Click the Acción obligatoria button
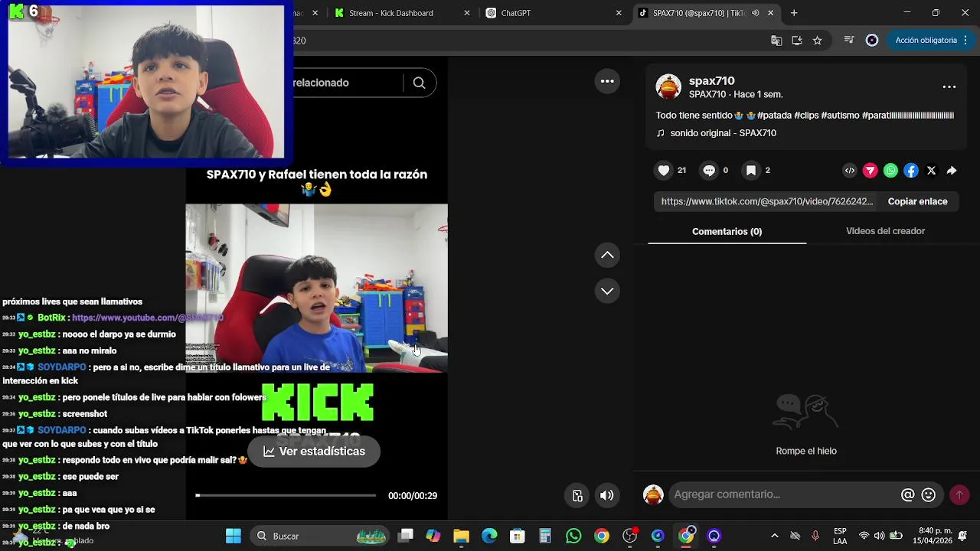The height and width of the screenshot is (551, 980). [x=929, y=41]
